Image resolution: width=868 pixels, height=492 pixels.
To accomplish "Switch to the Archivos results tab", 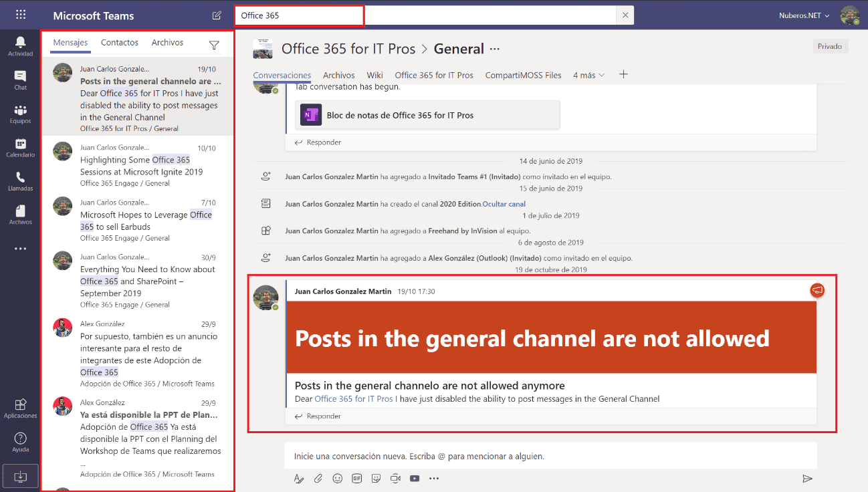I will (x=167, y=43).
